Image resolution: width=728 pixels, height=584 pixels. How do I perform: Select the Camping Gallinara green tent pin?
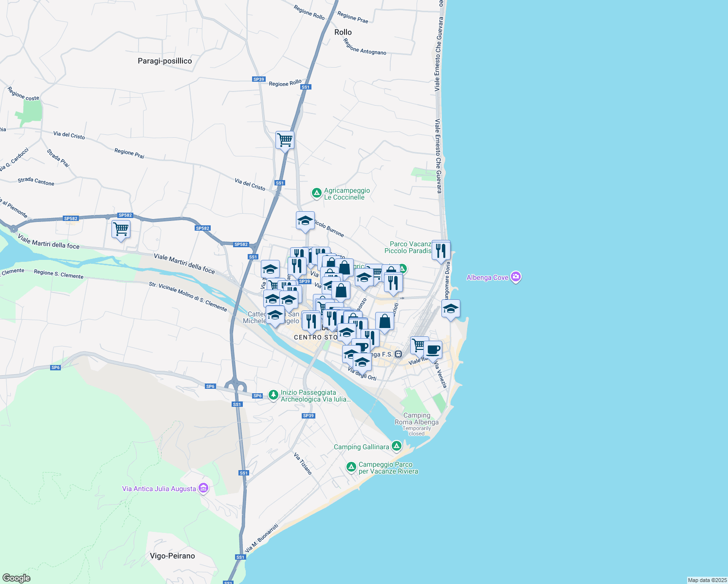[x=397, y=445]
